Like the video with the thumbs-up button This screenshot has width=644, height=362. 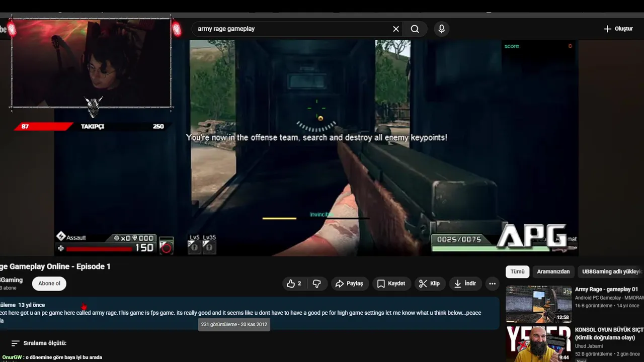[294, 284]
